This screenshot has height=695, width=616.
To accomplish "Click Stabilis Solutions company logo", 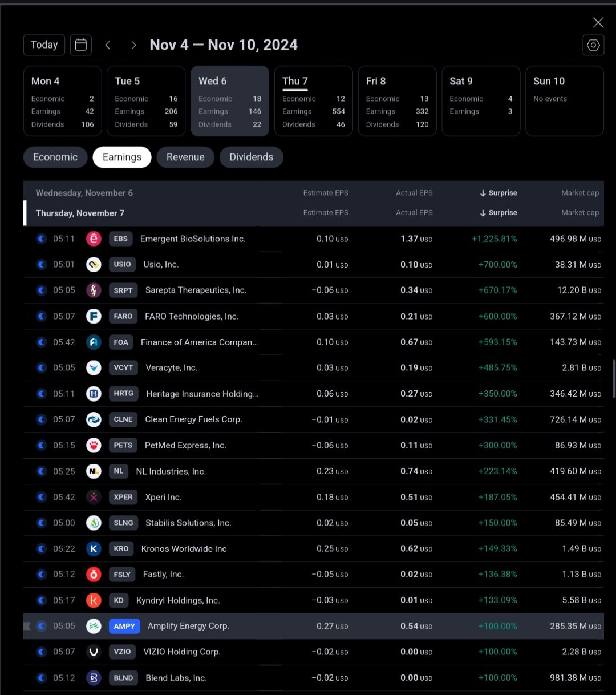I will 94,523.
